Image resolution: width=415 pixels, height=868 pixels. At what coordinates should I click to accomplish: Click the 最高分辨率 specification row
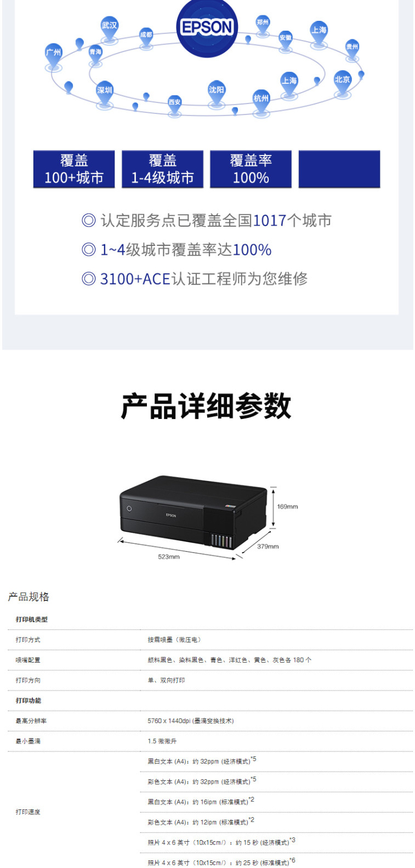pos(211,721)
